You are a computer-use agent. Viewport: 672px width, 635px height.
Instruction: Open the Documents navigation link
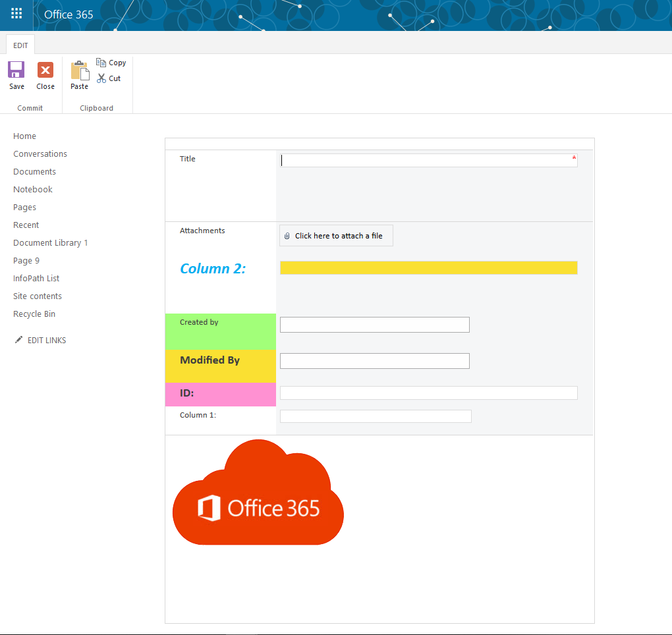(35, 171)
